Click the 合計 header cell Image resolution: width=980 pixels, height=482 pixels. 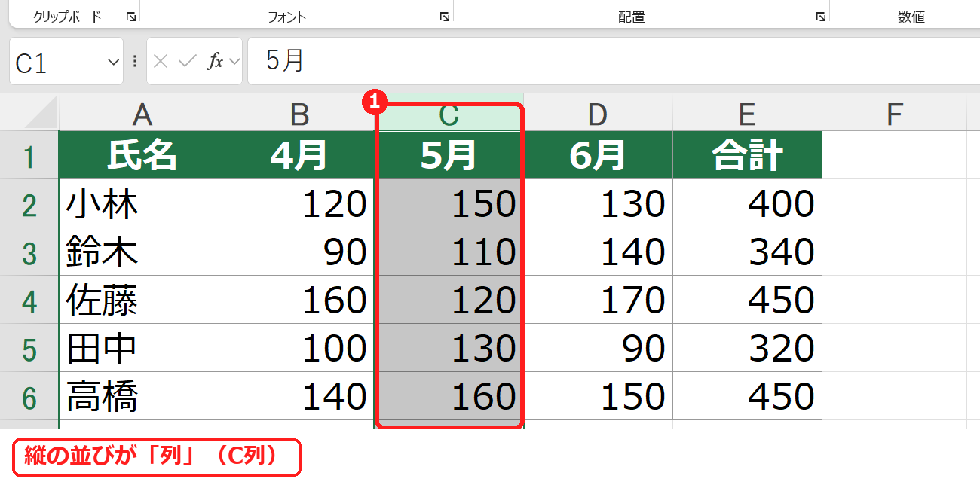point(747,155)
